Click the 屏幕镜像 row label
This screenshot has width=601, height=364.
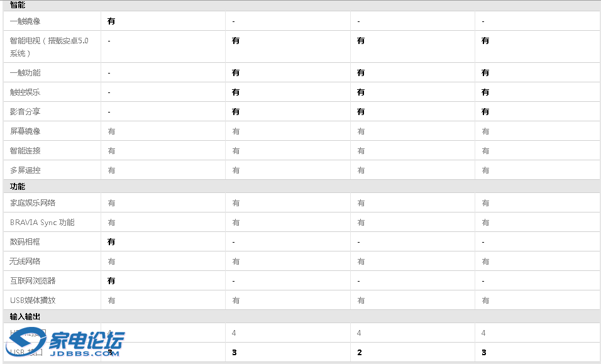(25, 131)
